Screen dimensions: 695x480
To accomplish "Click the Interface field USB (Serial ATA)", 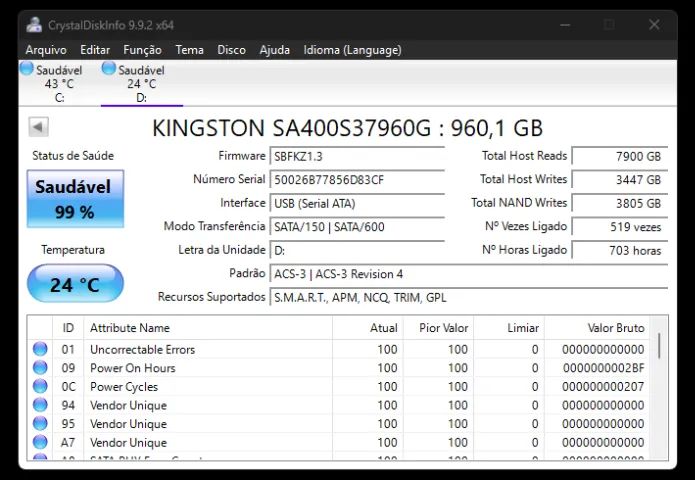I will click(357, 203).
